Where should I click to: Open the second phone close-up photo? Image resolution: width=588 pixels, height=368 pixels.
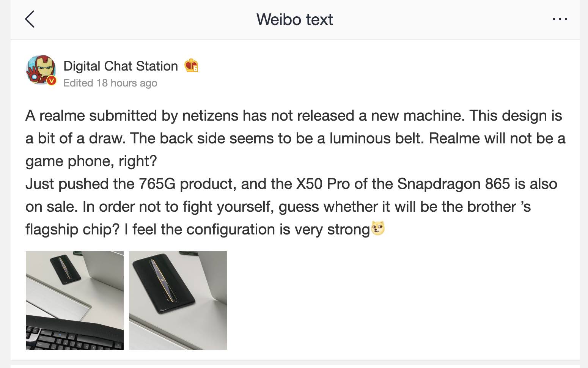point(178,300)
